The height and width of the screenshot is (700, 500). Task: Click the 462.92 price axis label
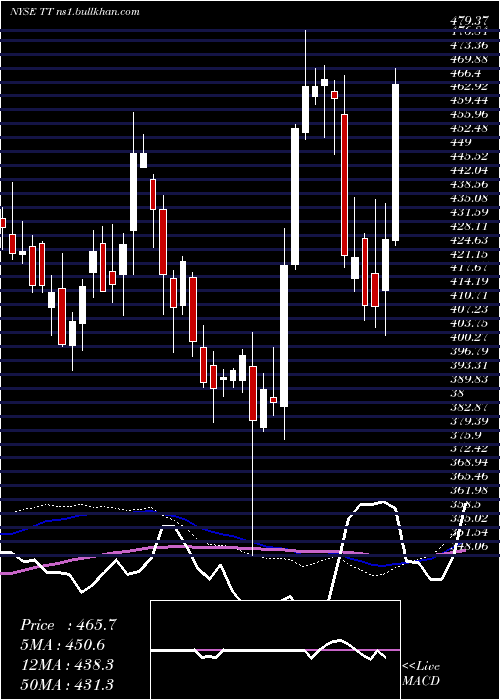470,87
